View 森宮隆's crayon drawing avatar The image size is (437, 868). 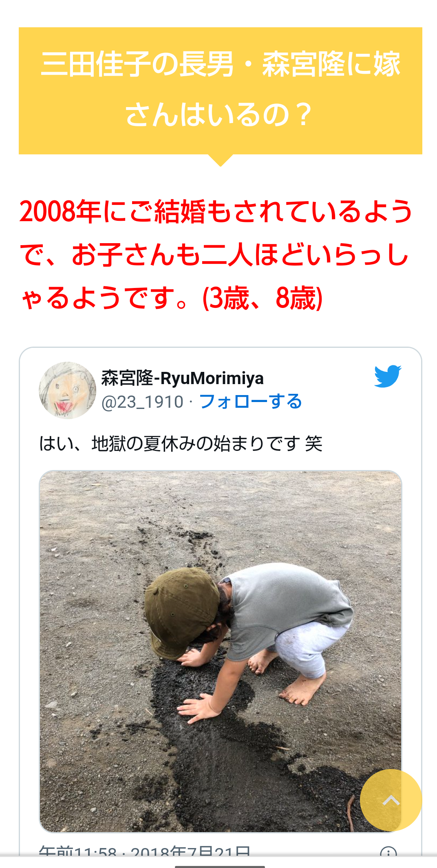point(67,390)
